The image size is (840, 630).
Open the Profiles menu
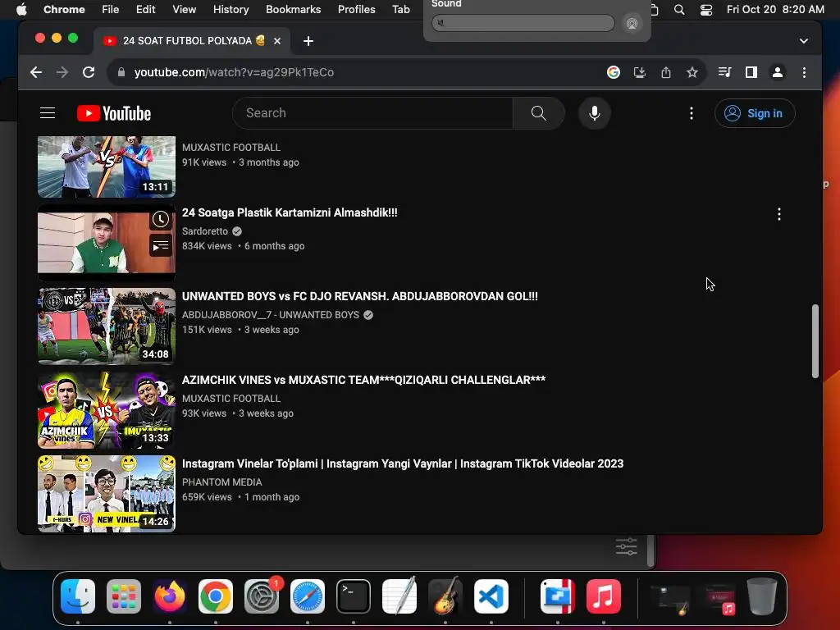tap(356, 9)
